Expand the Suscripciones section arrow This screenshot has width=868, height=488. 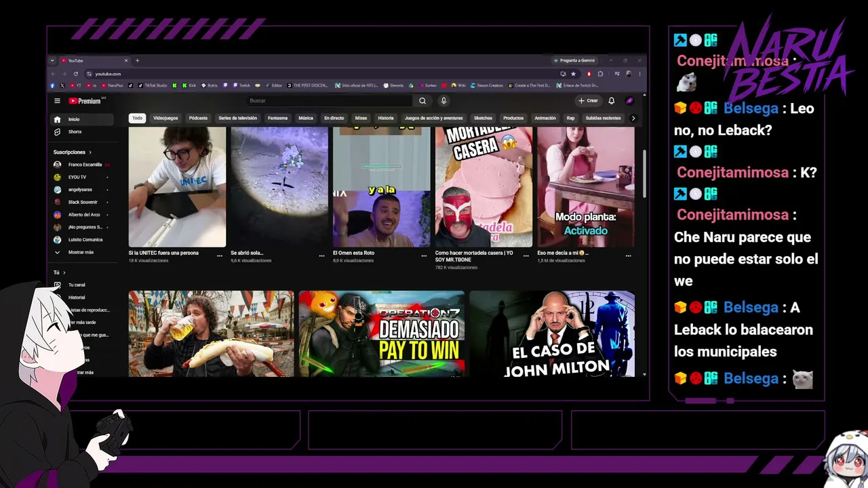[x=90, y=152]
